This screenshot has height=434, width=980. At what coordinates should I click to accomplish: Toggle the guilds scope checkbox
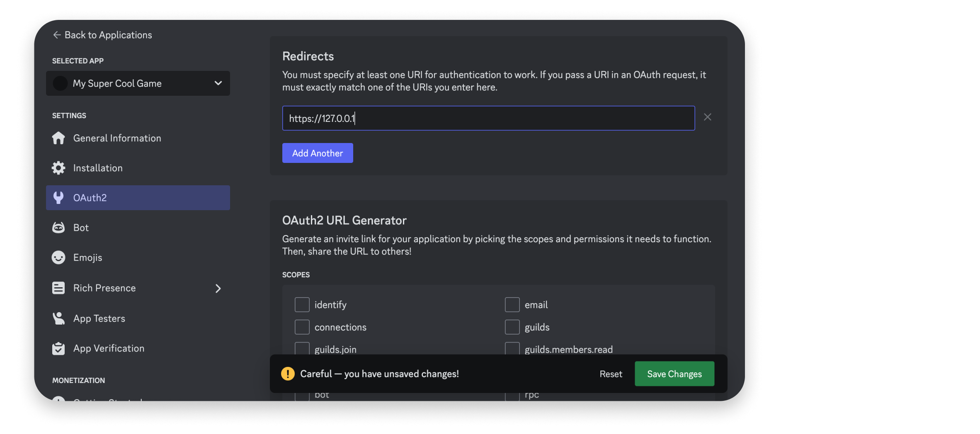tap(512, 327)
